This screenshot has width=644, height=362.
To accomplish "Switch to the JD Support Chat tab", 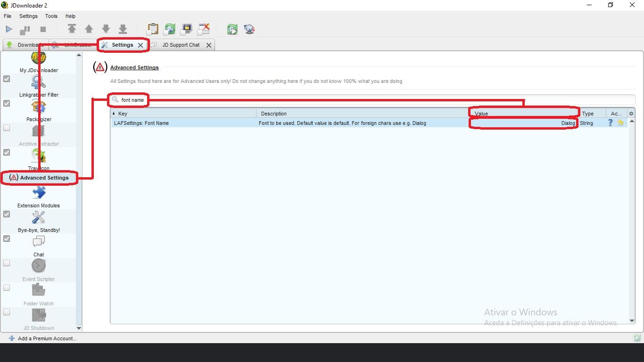I will tap(182, 45).
